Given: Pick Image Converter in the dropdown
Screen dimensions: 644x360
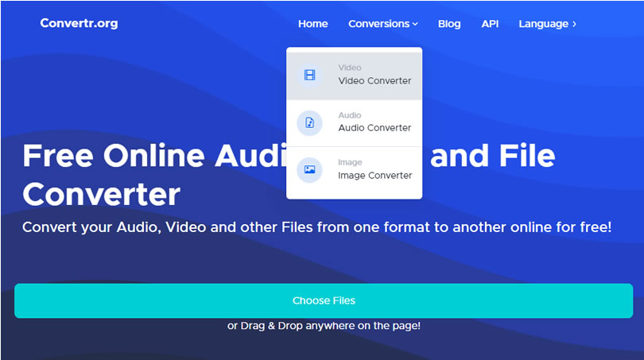Looking at the screenshot, I should pyautogui.click(x=374, y=176).
